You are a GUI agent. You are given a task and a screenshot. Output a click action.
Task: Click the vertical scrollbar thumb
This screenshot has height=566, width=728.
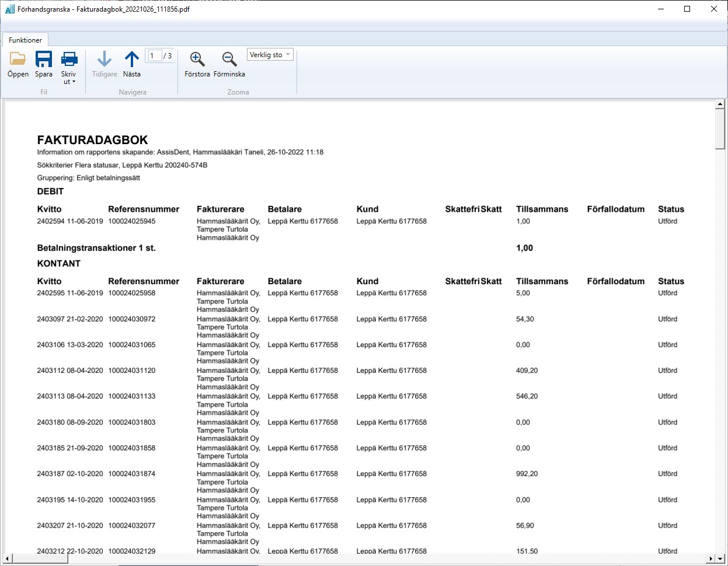(x=720, y=130)
